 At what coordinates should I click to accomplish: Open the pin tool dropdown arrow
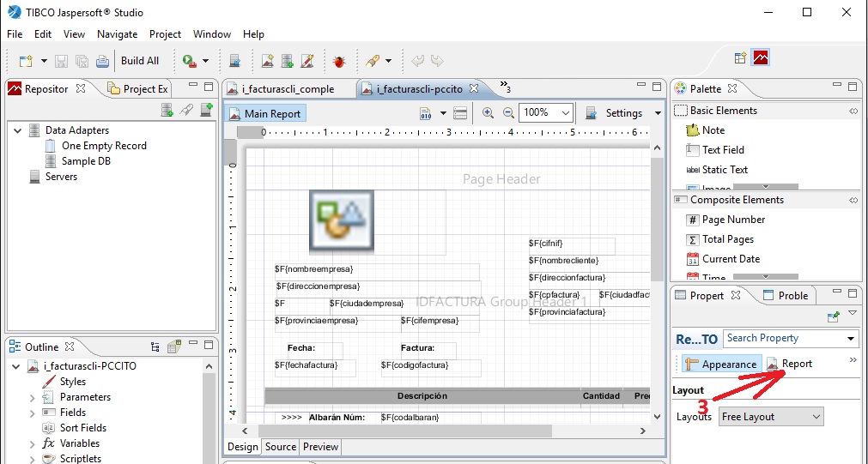[x=388, y=61]
